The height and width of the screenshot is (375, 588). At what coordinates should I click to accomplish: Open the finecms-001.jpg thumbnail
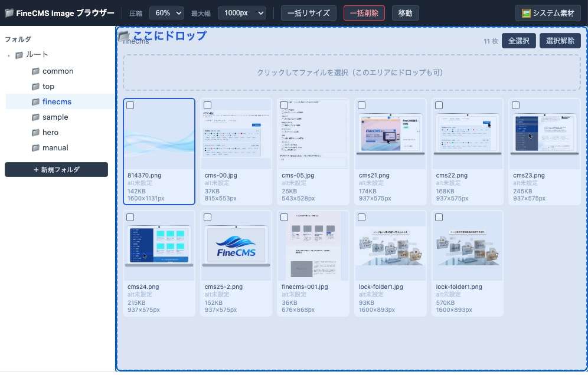[x=313, y=246]
